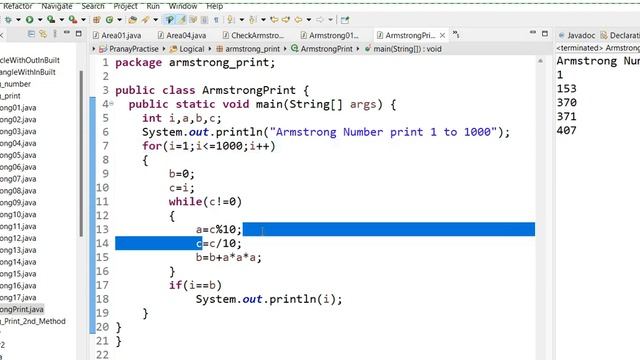The height and width of the screenshot is (360, 640).
Task: Close the ArmstrongPri... editor tab
Action: point(442,36)
